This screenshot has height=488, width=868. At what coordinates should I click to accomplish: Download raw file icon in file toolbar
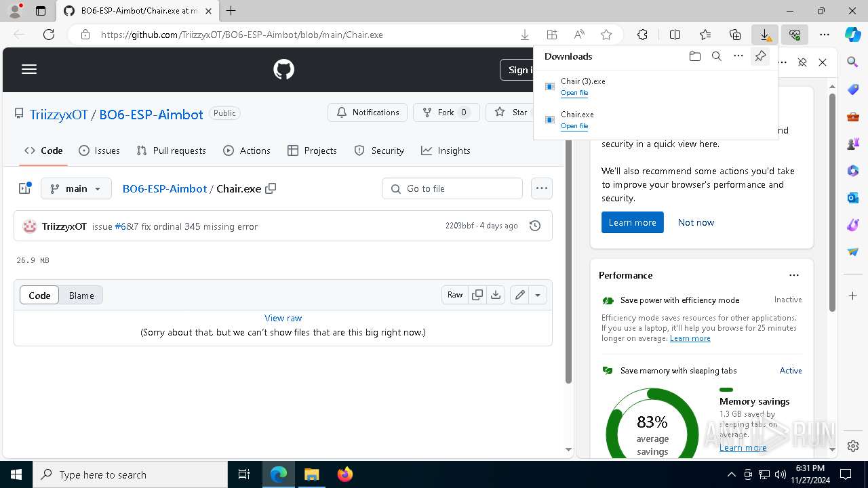click(x=496, y=295)
